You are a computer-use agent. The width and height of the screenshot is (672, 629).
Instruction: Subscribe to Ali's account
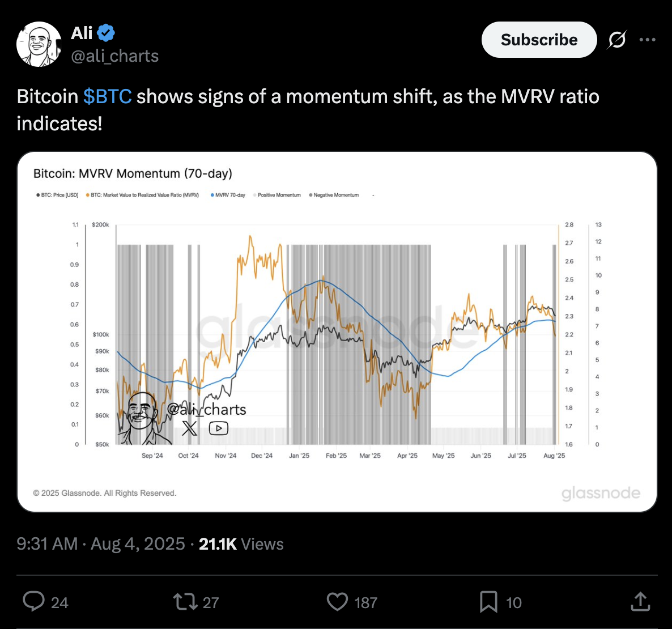[x=539, y=40]
